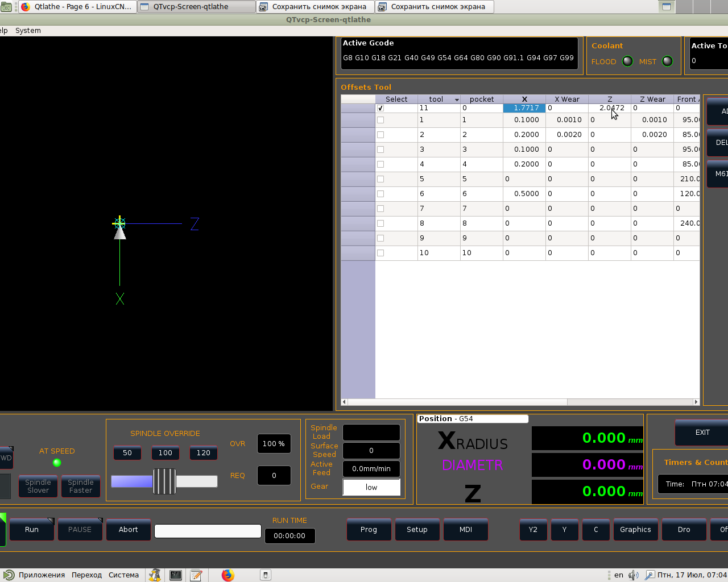The height and width of the screenshot is (582, 728).
Task: Open the Система panel menu
Action: point(123,575)
